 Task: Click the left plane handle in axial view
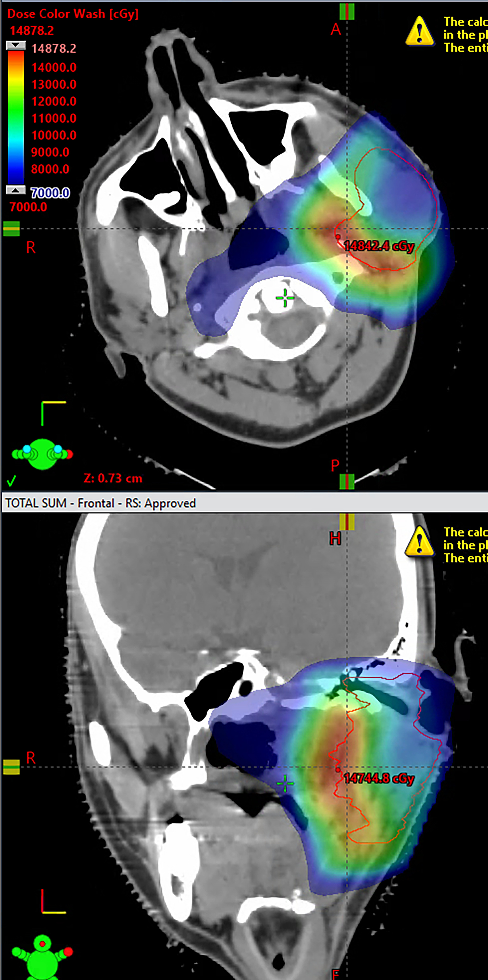pyautogui.click(x=12, y=229)
